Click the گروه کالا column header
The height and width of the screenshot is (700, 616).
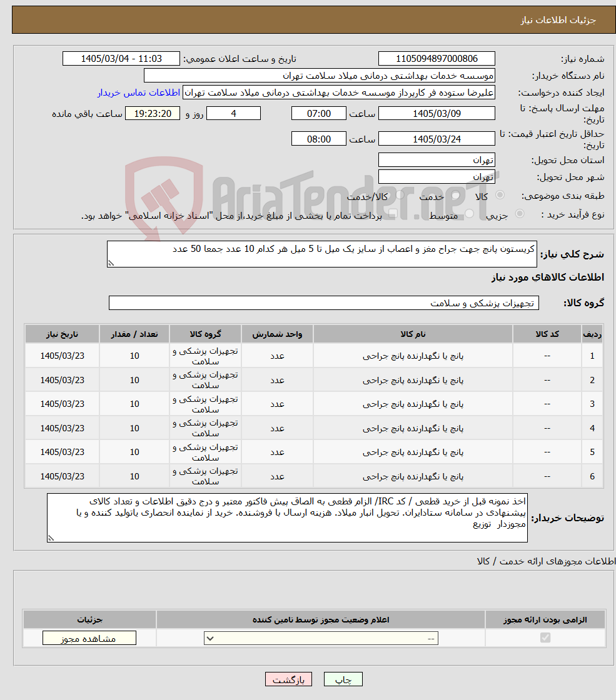pyautogui.click(x=206, y=334)
